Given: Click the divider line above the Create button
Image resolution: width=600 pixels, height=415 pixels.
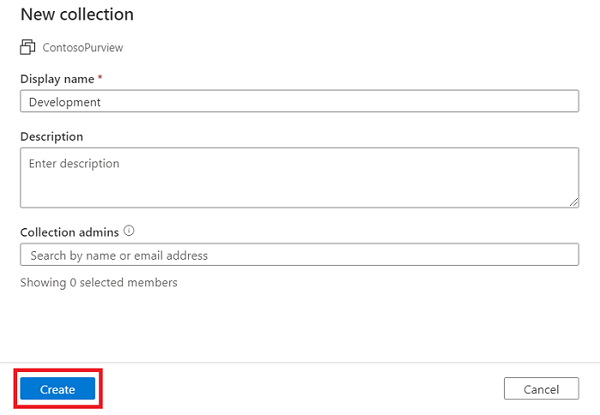Looking at the screenshot, I should 300,363.
